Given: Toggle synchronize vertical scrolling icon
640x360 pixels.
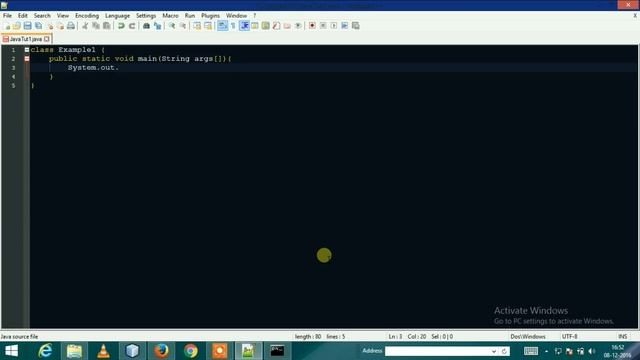Looking at the screenshot, I should pos(197,26).
